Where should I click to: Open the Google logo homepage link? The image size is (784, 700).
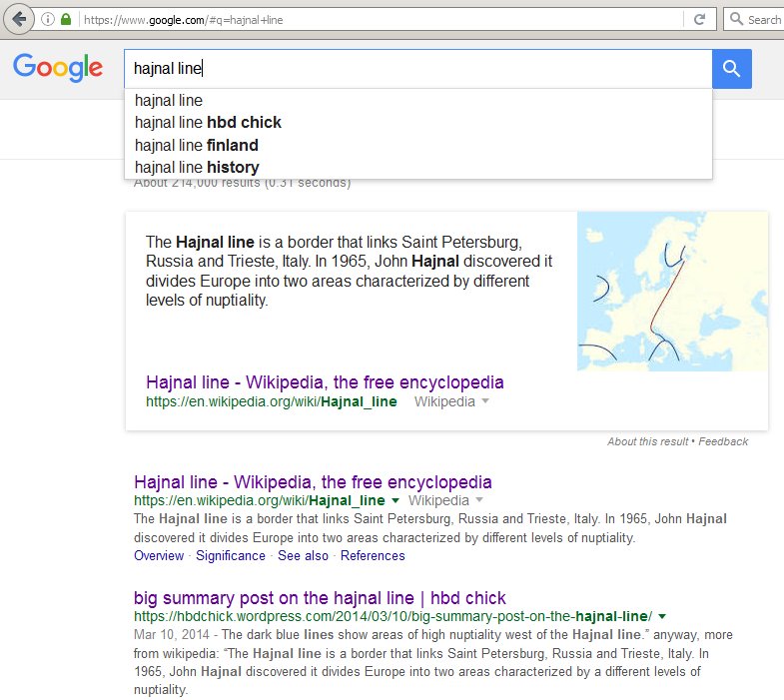coord(58,68)
